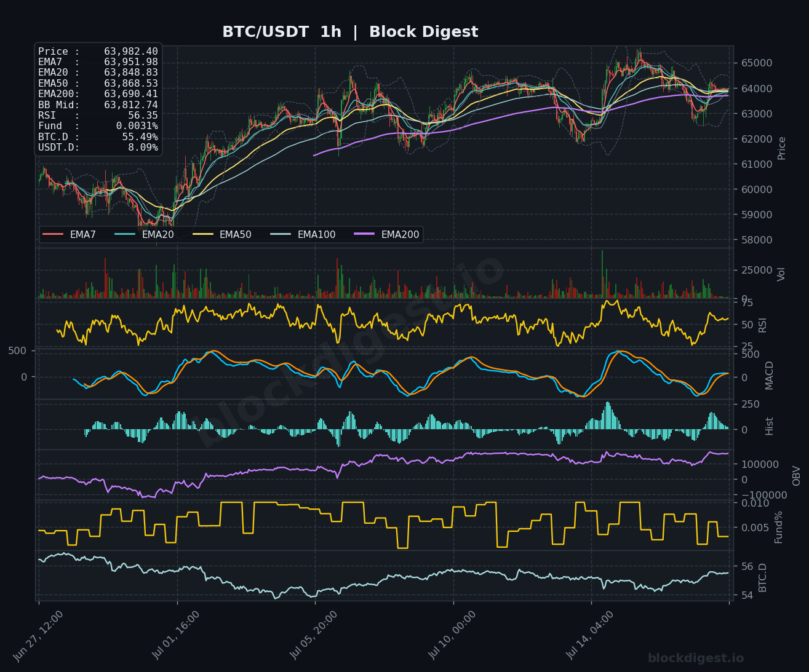Click the 75 tick on RSI axis
The height and width of the screenshot is (672, 809).
point(747,302)
